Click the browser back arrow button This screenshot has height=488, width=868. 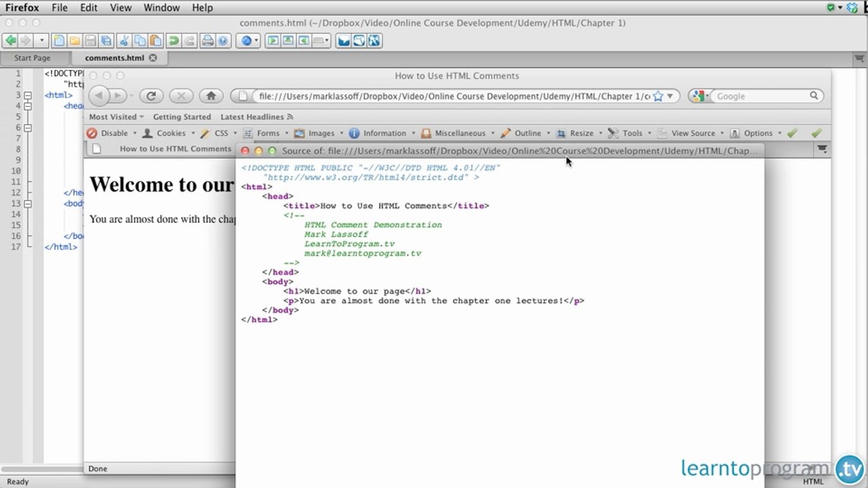point(99,96)
